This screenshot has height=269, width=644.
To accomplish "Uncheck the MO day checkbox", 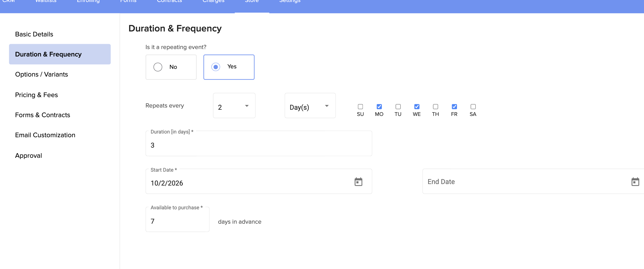I will [x=379, y=107].
